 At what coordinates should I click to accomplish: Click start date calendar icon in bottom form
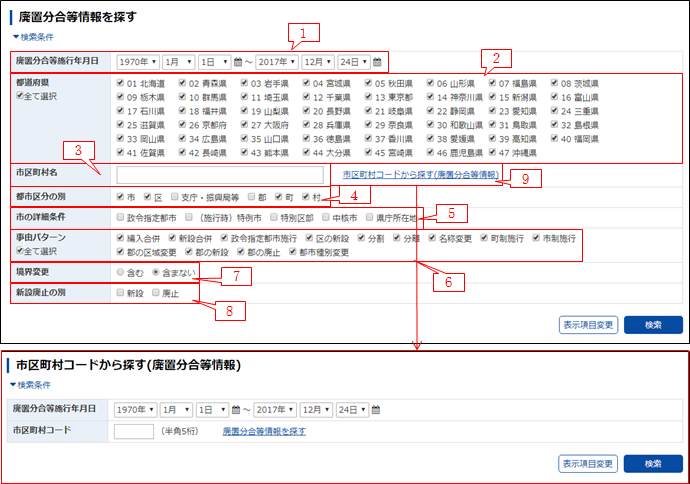[x=237, y=409]
